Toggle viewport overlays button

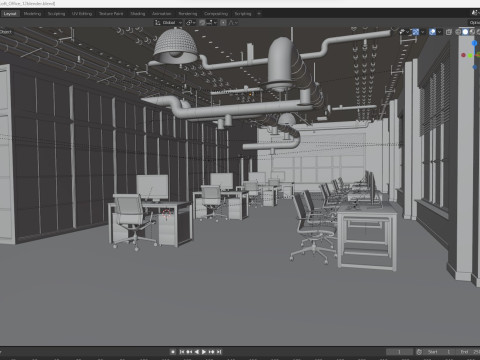pyautogui.click(x=432, y=32)
